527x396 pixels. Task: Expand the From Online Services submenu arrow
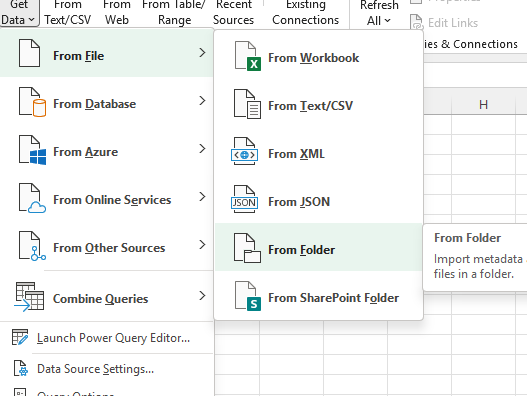(x=202, y=197)
